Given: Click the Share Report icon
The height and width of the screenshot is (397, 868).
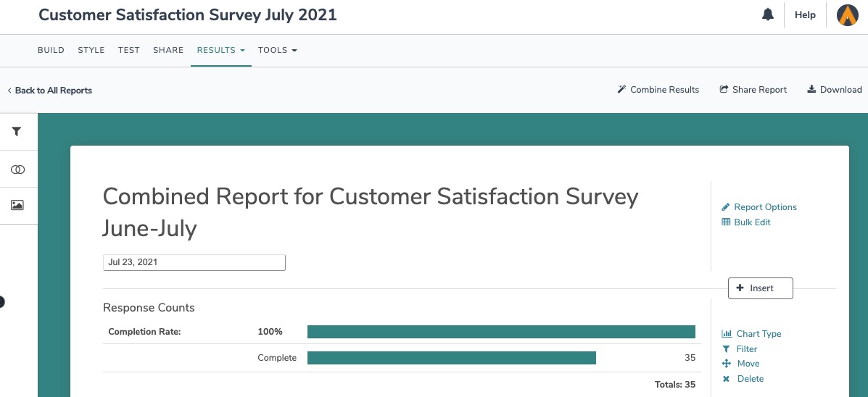Looking at the screenshot, I should [724, 90].
